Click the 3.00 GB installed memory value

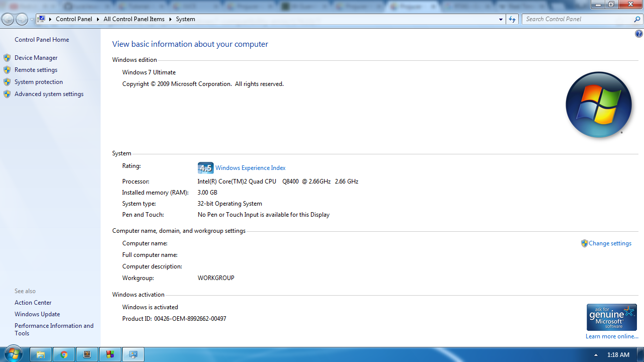pyautogui.click(x=207, y=193)
